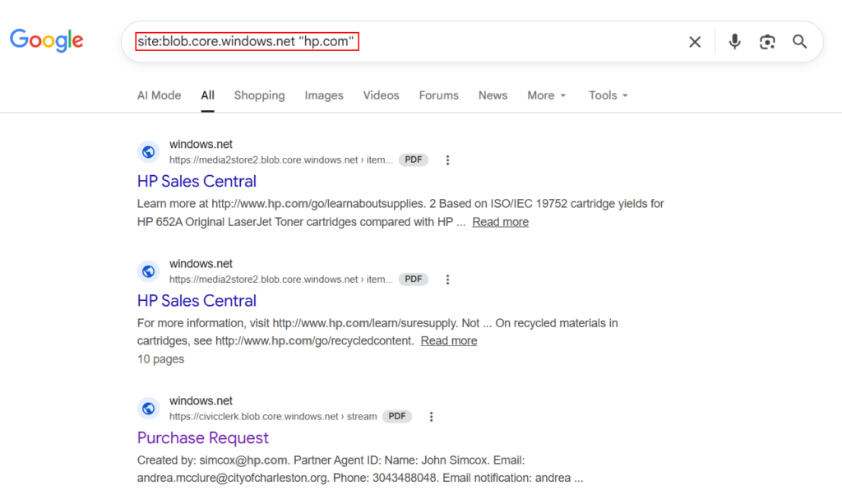Image resolution: width=842 pixels, height=504 pixels.
Task: Clear the search query with X icon
Action: pos(695,42)
